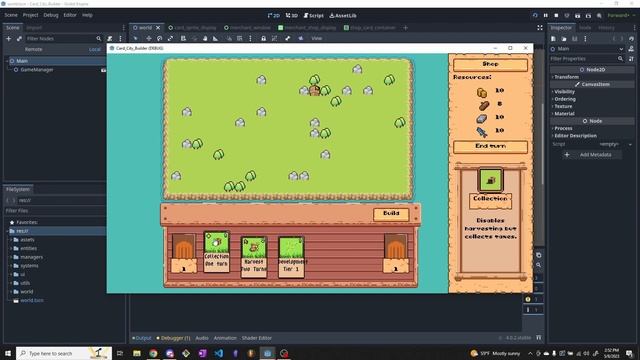Image resolution: width=640 pixels, height=360 pixels.
Task: Open the Scene menu
Action: [x=11, y=15]
